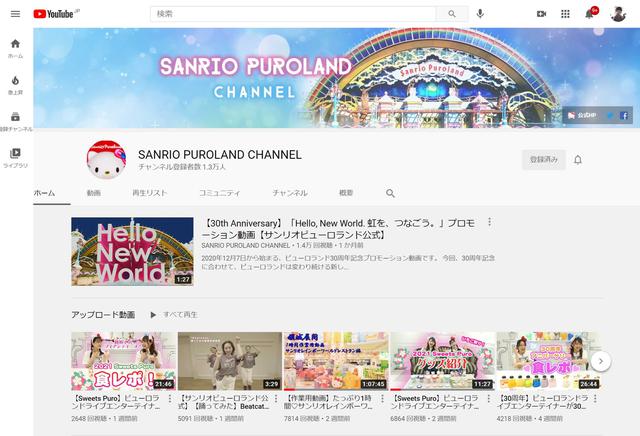Open the 3:29 dance video thumbnail
This screenshot has width=640, height=436.
click(x=230, y=361)
